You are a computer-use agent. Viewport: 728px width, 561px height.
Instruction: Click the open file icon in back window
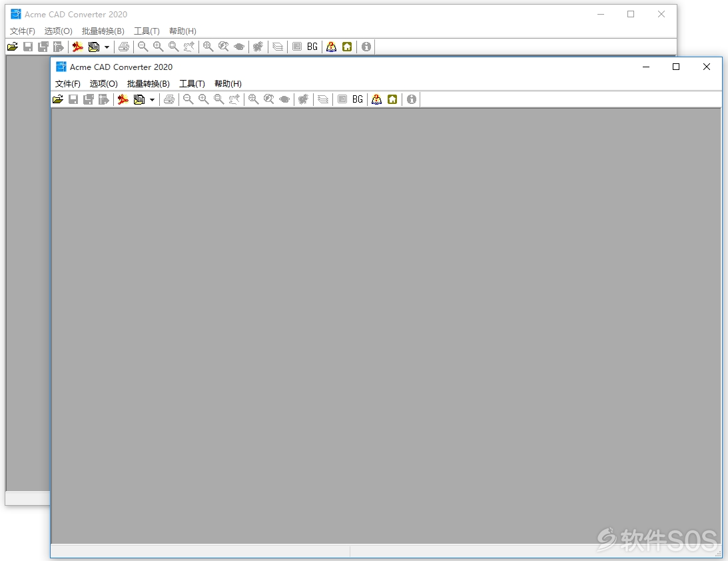pyautogui.click(x=13, y=47)
